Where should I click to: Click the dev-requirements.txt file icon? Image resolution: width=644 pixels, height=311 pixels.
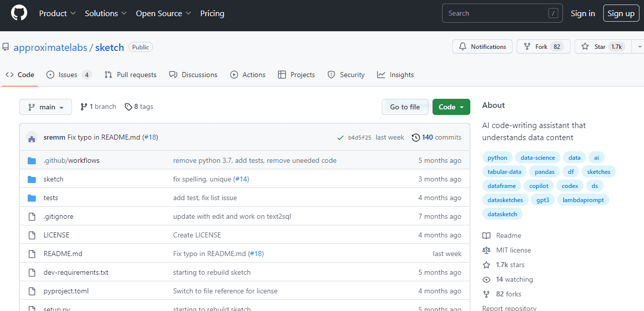(x=32, y=273)
